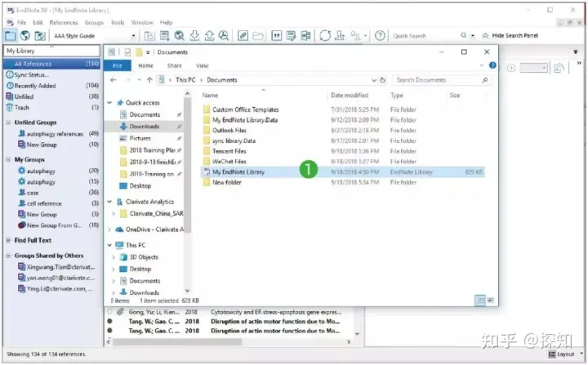Viewport: 588px width, 365px height.
Task: Expand the Explorer ribbon chevron
Action: pos(482,65)
